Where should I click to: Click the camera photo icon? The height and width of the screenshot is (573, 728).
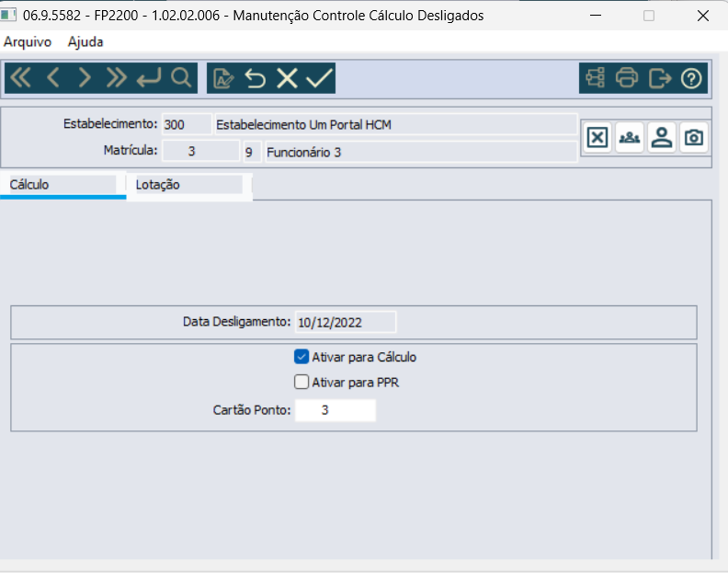pyautogui.click(x=694, y=138)
